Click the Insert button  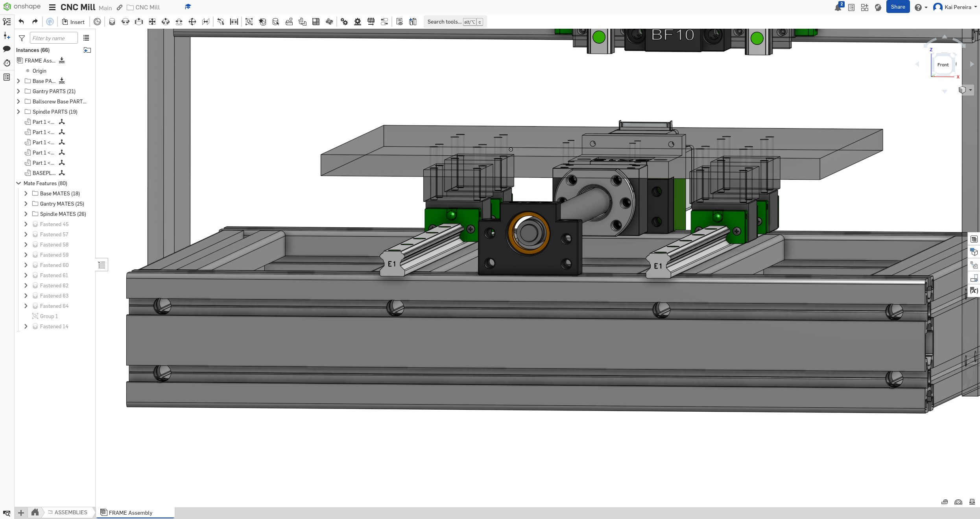point(73,22)
